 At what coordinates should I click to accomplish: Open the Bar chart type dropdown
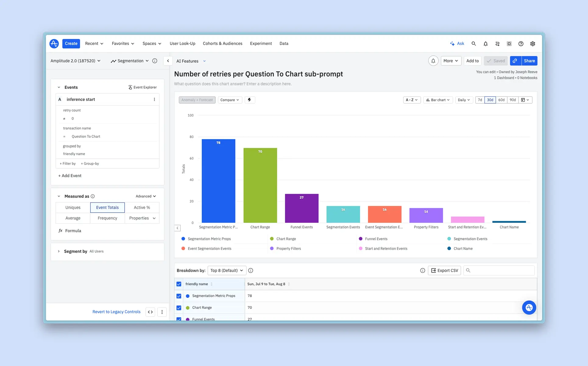click(x=438, y=100)
